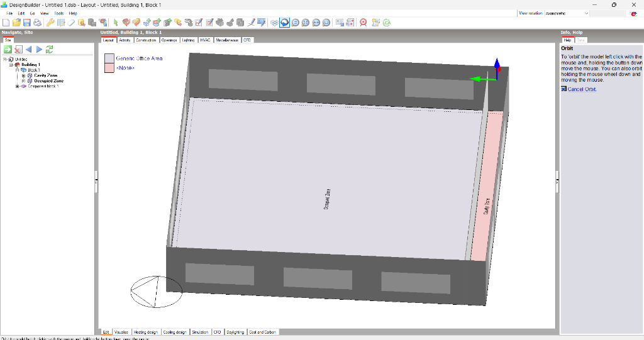Open a file using the folder icon
Screen dimensions: 644x340
coord(16,23)
